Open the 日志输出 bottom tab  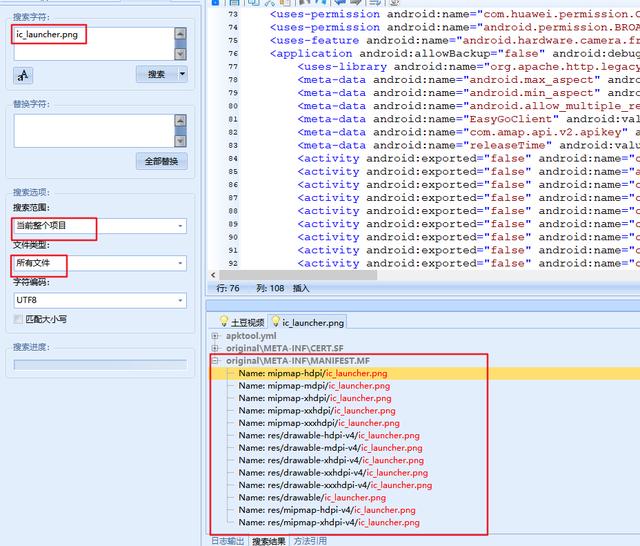228,541
